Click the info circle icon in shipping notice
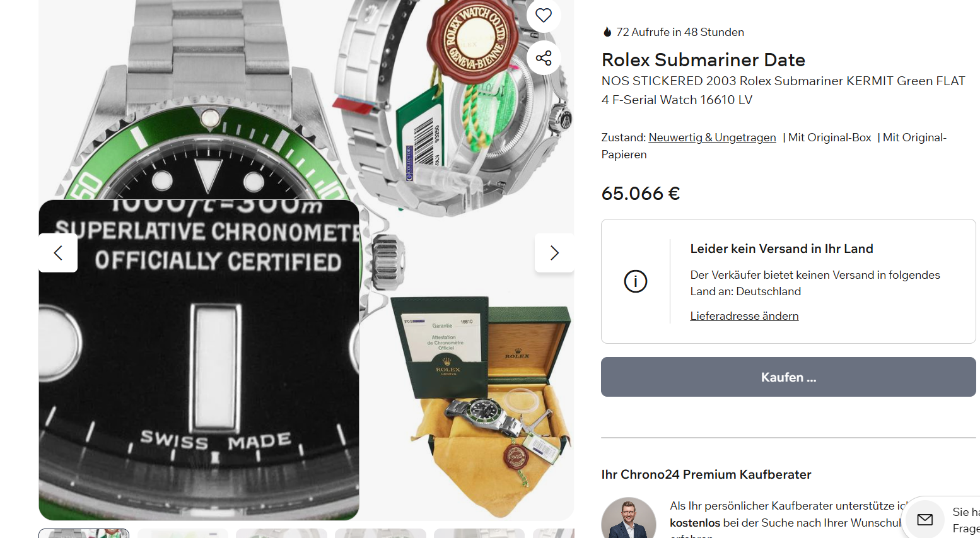Viewport: 980px width, 538px height. (636, 281)
